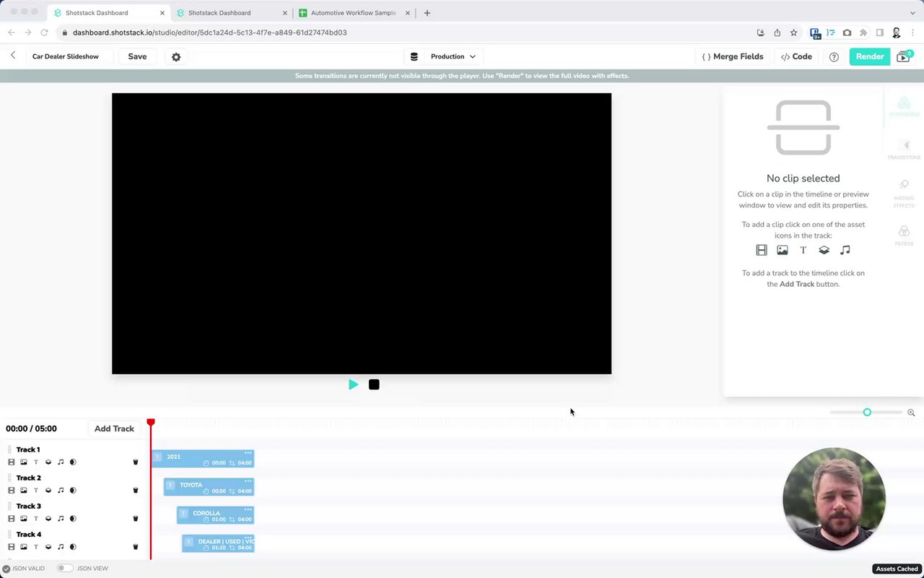924x578 pixels.
Task: Switch to the Filters panel tab
Action: 904,236
